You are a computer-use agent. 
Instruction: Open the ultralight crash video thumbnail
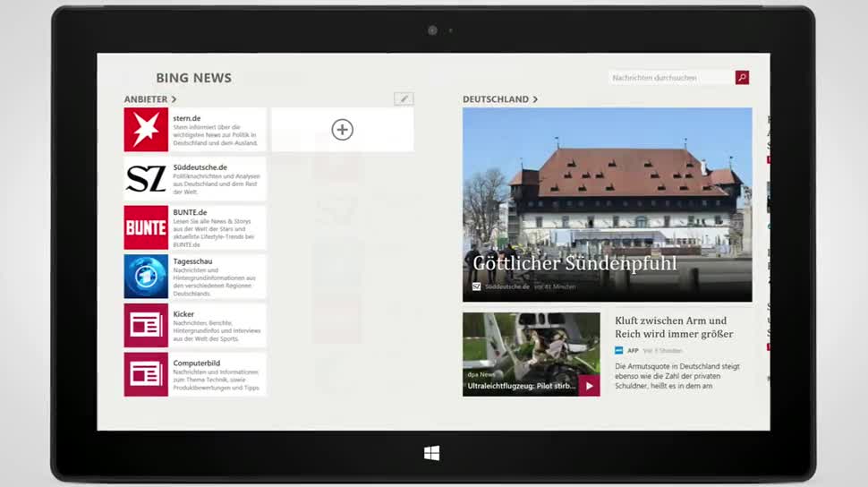pos(532,355)
